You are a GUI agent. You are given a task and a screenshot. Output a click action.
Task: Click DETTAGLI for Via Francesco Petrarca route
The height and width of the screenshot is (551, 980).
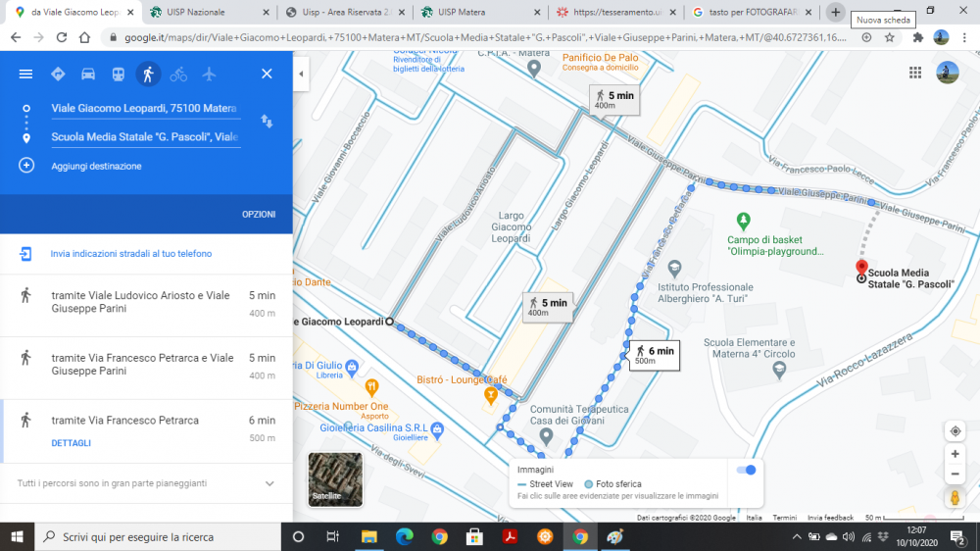(x=71, y=443)
